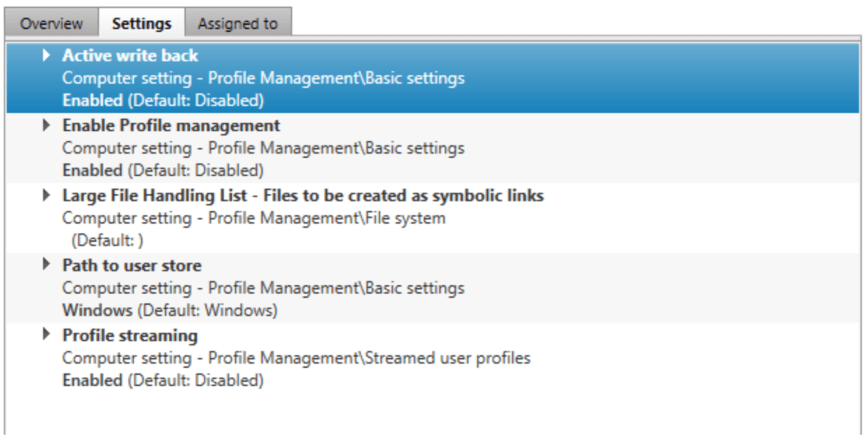This screenshot has height=435, width=868.
Task: Click the Windows value under Path to user store
Action: (x=97, y=311)
